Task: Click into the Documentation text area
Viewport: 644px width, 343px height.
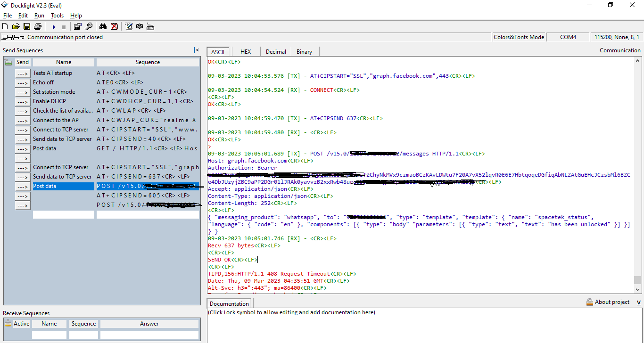Action: pyautogui.click(x=424, y=325)
